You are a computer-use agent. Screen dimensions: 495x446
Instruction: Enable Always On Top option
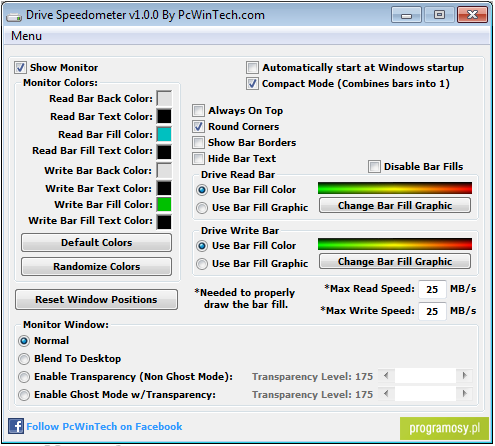[198, 110]
